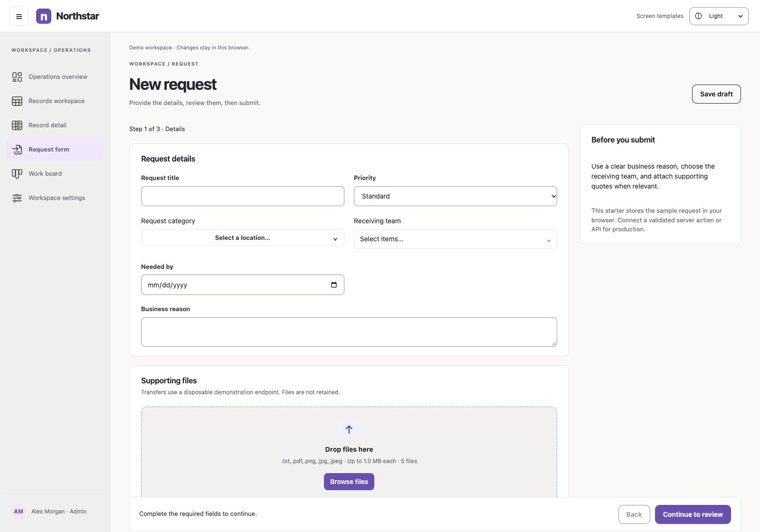
Task: Click the Work board kanban icon
Action: (17, 174)
